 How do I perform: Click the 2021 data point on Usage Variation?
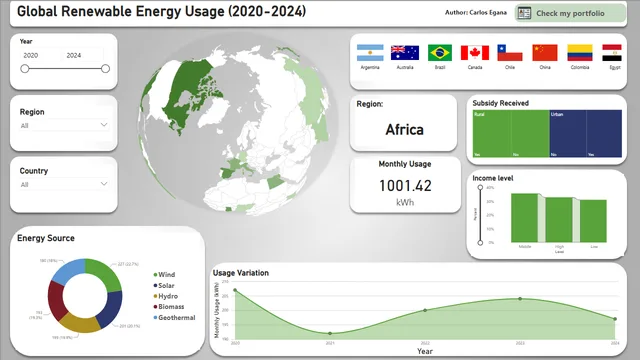tap(330, 333)
